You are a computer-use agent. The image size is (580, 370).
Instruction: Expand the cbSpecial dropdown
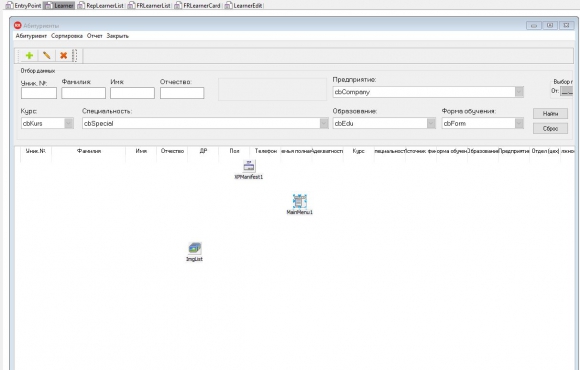point(324,123)
